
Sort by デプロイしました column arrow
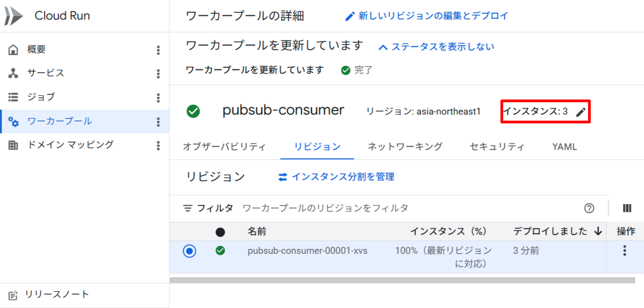(x=598, y=232)
